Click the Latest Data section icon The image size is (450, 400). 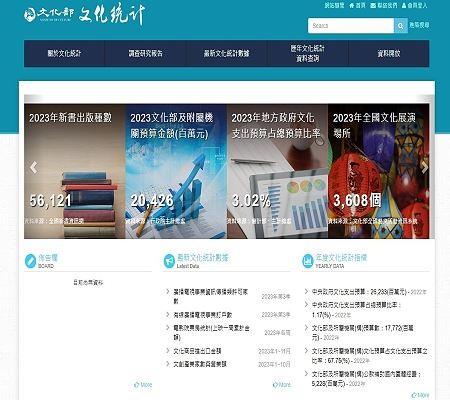point(169,261)
